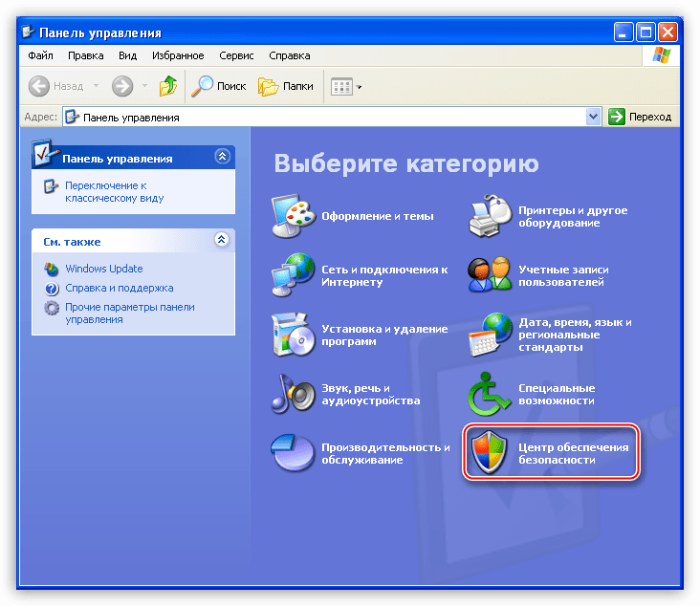Open the Windows Update link
Image resolution: width=700 pixels, height=606 pixels.
[x=104, y=269]
